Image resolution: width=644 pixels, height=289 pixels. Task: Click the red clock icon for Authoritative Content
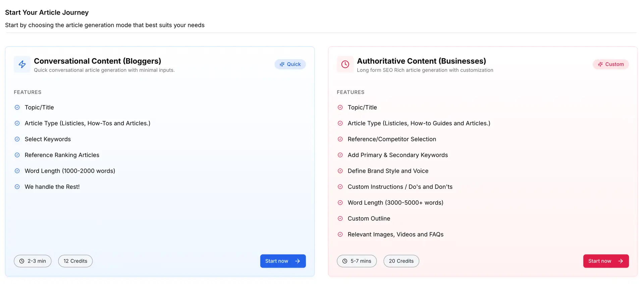point(345,64)
